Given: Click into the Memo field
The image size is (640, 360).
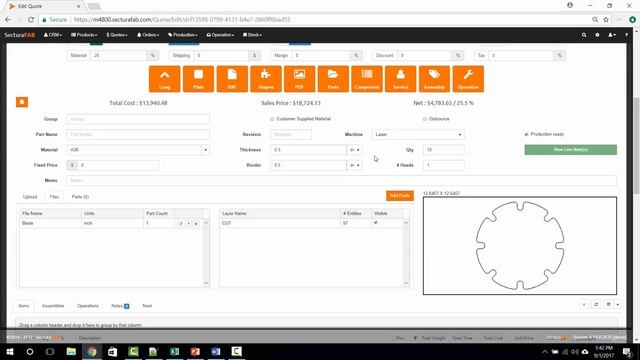Looking at the screenshot, I should [342, 180].
